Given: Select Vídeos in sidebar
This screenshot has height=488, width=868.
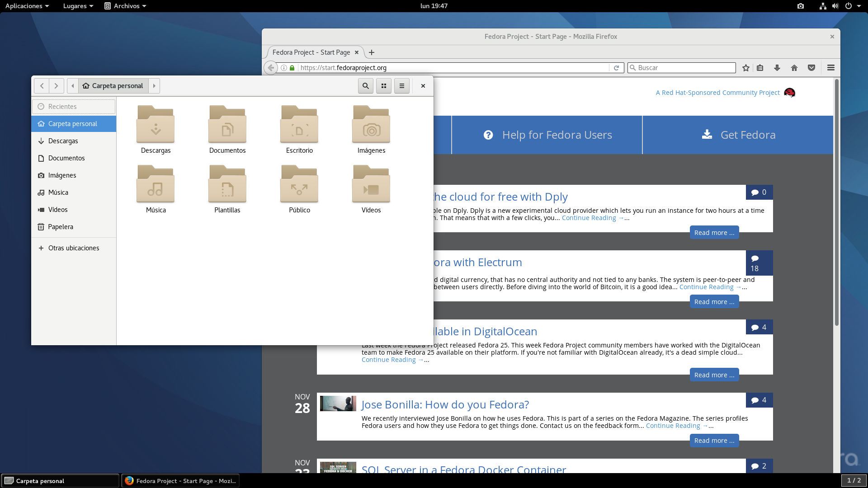Looking at the screenshot, I should click(x=74, y=210).
